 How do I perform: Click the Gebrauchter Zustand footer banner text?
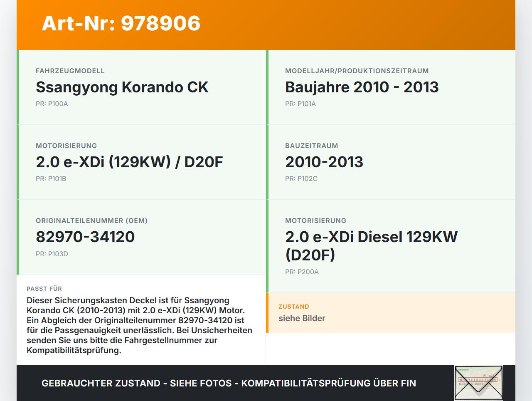pyautogui.click(x=229, y=383)
